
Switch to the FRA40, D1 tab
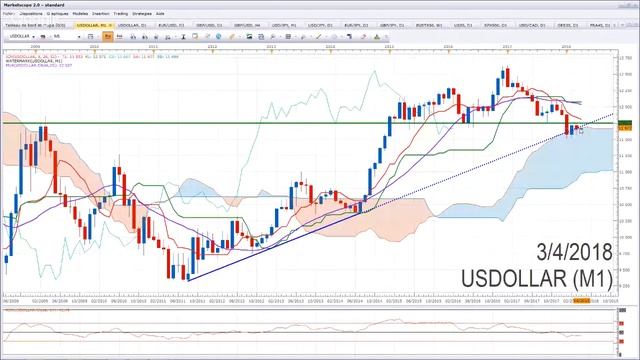[600, 25]
